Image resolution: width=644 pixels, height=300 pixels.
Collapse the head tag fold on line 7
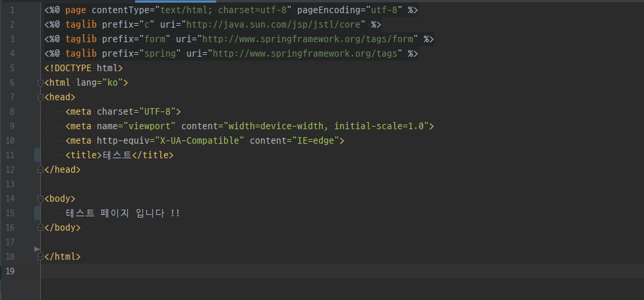[40, 98]
